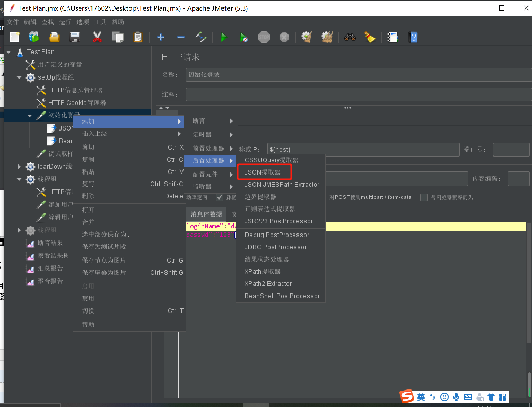Click 禁用 in context menu
Screen dimensions: 532x407
129,299
